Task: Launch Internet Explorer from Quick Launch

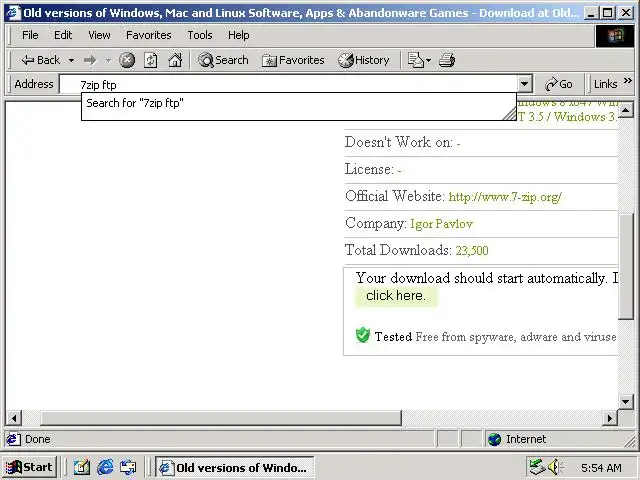Action: pos(105,467)
